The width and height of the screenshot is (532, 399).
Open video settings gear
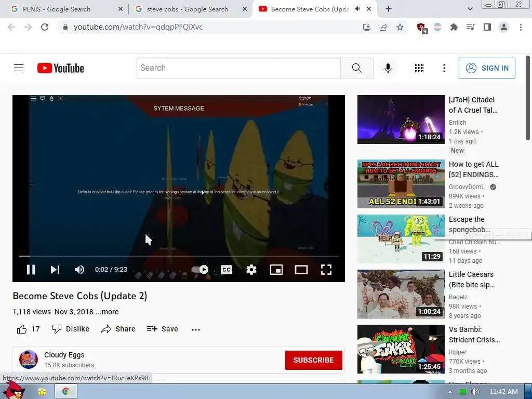pyautogui.click(x=251, y=270)
